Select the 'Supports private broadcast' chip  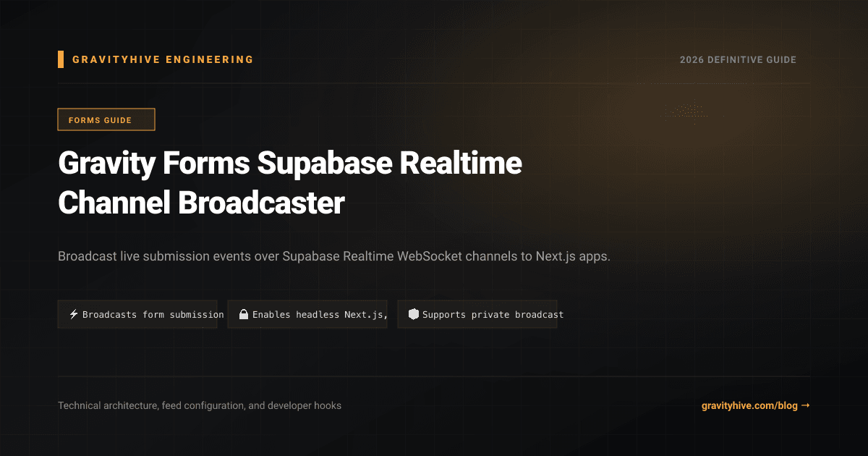477,314
